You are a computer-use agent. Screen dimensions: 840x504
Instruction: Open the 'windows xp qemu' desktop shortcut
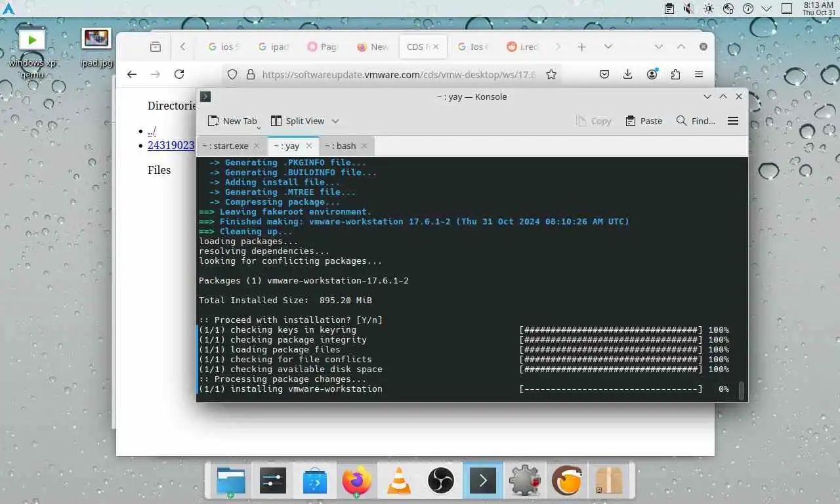point(31,52)
